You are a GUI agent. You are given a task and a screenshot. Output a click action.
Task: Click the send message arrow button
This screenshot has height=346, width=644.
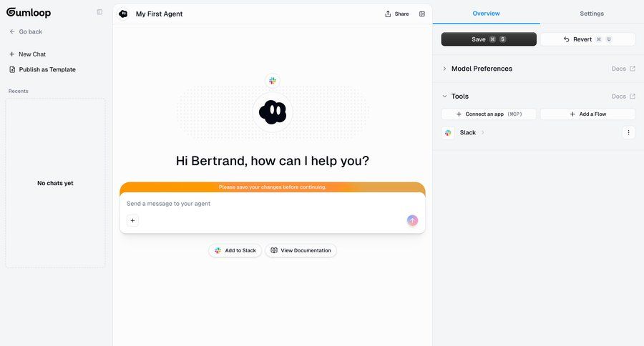(x=412, y=220)
